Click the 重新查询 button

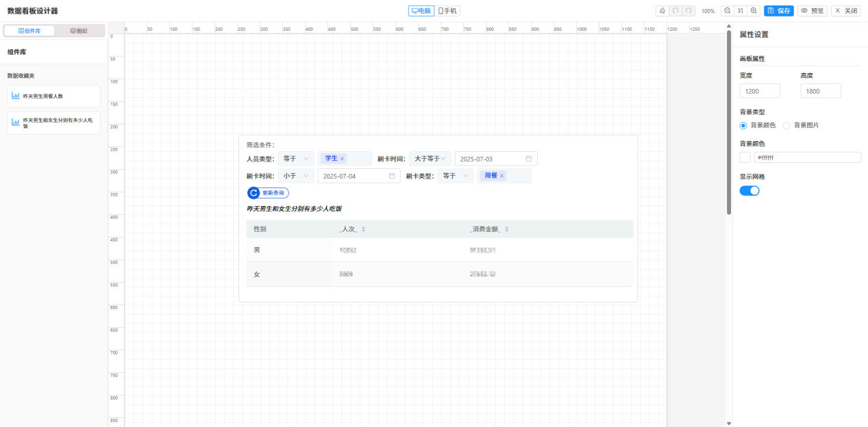(269, 193)
